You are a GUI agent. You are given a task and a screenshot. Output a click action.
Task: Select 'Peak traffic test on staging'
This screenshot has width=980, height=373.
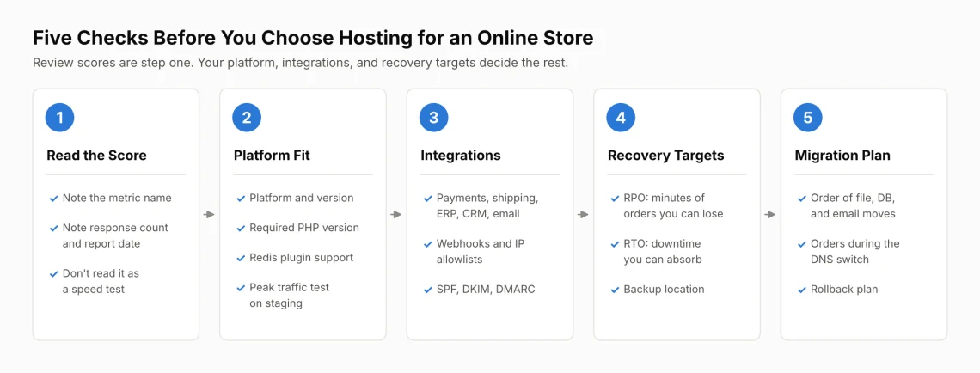point(290,296)
